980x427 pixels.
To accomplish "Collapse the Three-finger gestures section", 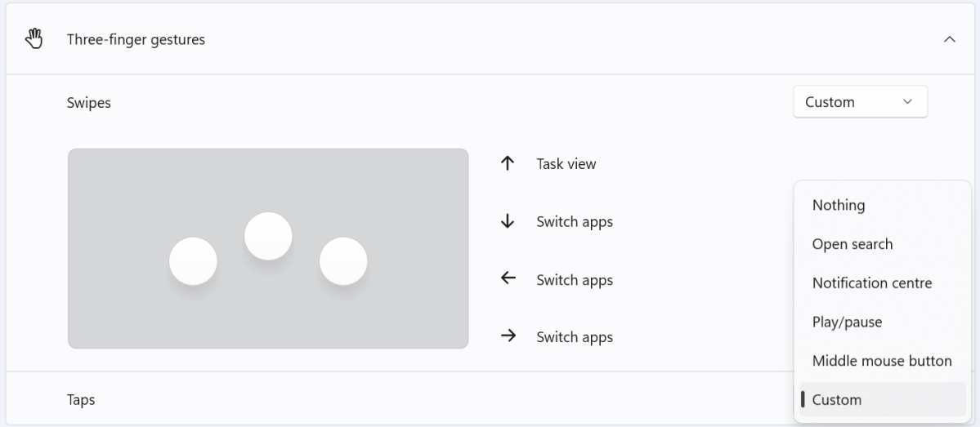I will (x=949, y=39).
